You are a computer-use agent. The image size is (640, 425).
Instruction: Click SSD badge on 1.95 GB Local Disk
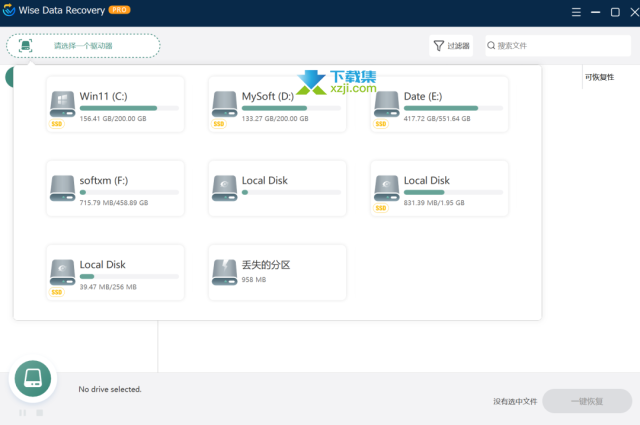[x=381, y=208]
